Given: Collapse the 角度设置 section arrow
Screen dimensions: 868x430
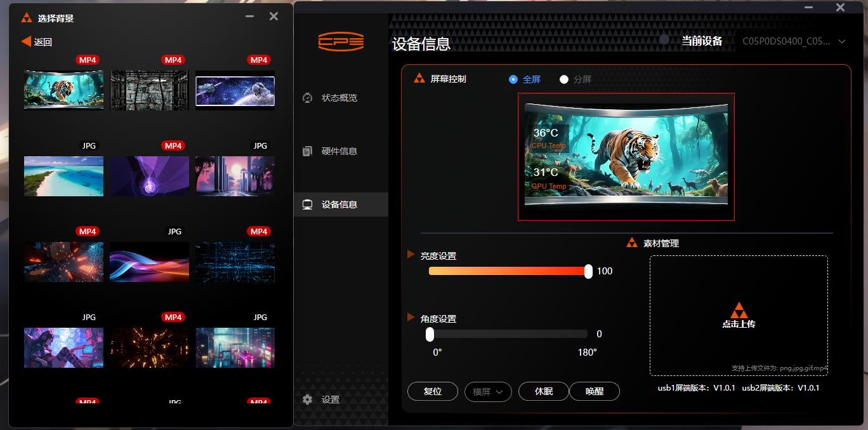Looking at the screenshot, I should coord(411,317).
